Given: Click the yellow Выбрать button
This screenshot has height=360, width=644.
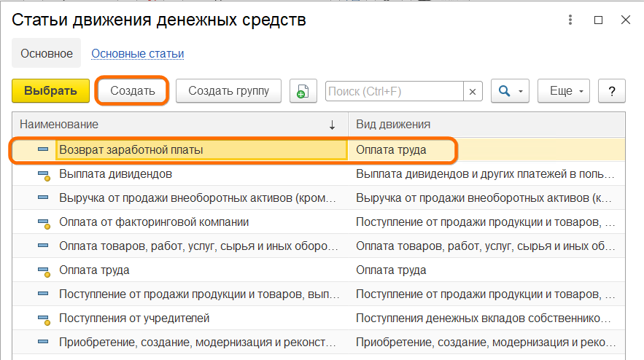Looking at the screenshot, I should click(x=50, y=90).
